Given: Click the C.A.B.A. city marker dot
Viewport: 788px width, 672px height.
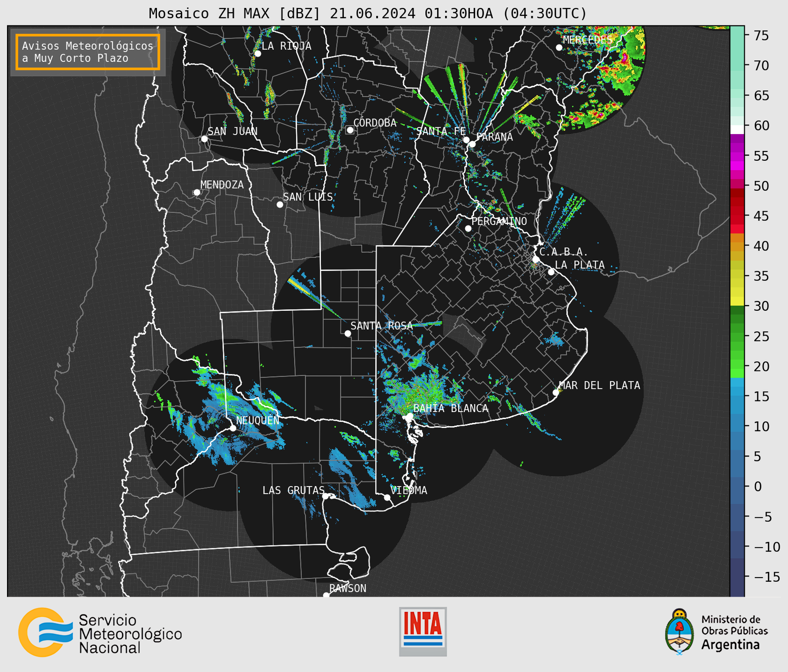Looking at the screenshot, I should tap(536, 259).
